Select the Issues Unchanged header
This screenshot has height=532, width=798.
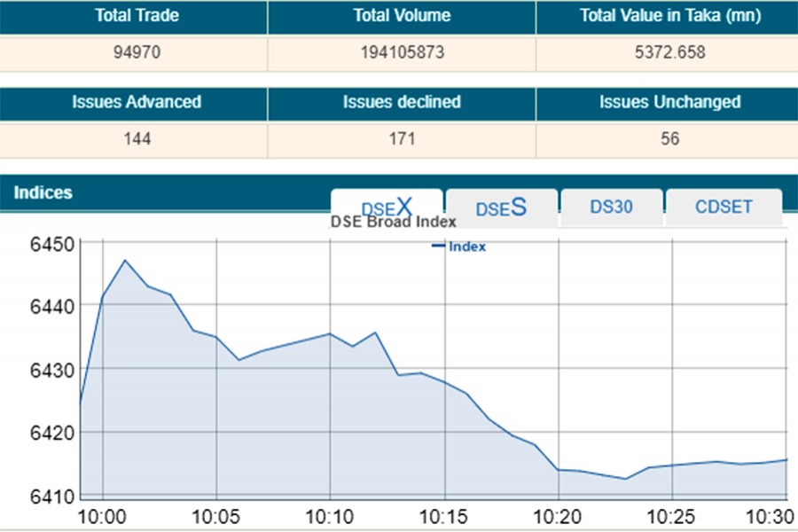tap(669, 102)
